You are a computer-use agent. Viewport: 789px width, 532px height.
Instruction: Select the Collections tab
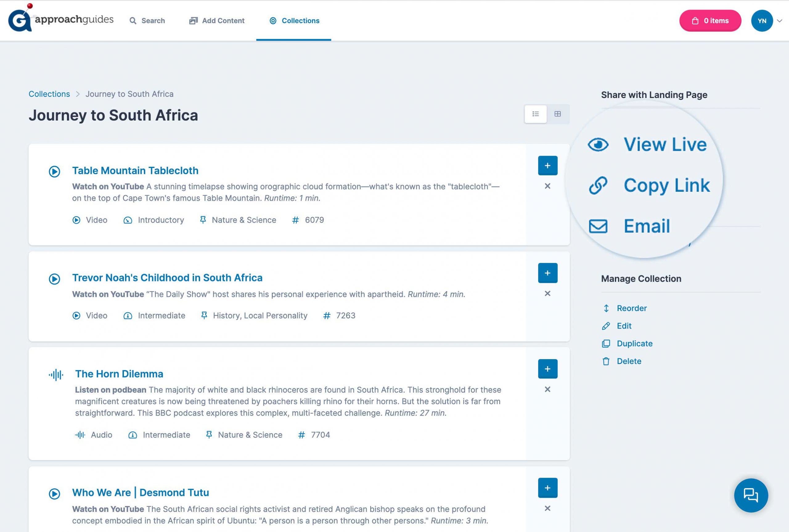[x=294, y=21]
